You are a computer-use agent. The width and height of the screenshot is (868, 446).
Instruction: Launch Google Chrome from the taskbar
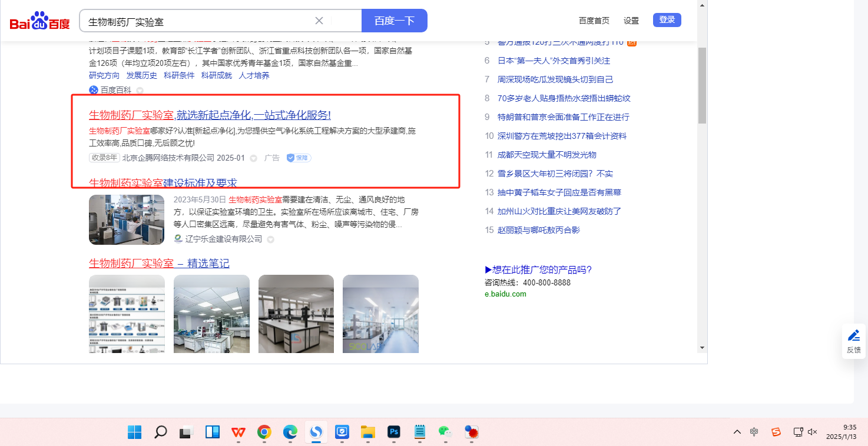(264, 432)
